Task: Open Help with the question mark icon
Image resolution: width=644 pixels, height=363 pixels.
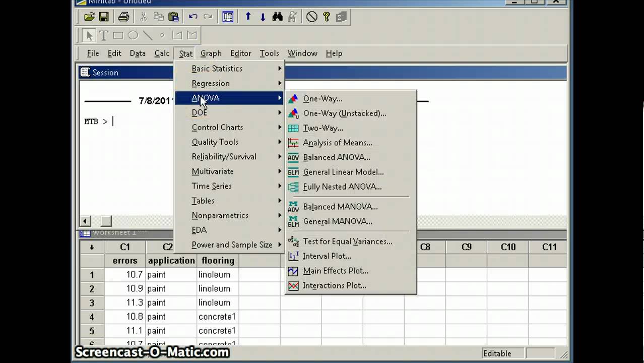Action: click(327, 17)
